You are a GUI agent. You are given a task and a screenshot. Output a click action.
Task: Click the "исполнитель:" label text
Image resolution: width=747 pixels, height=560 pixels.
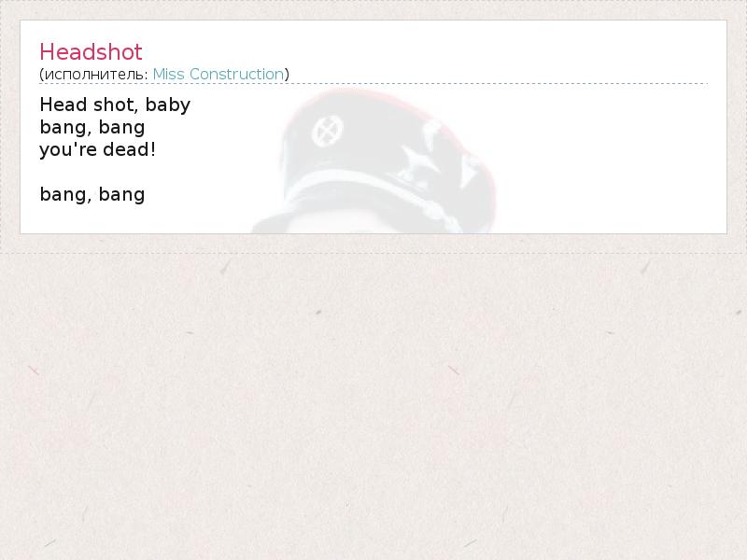pos(96,75)
